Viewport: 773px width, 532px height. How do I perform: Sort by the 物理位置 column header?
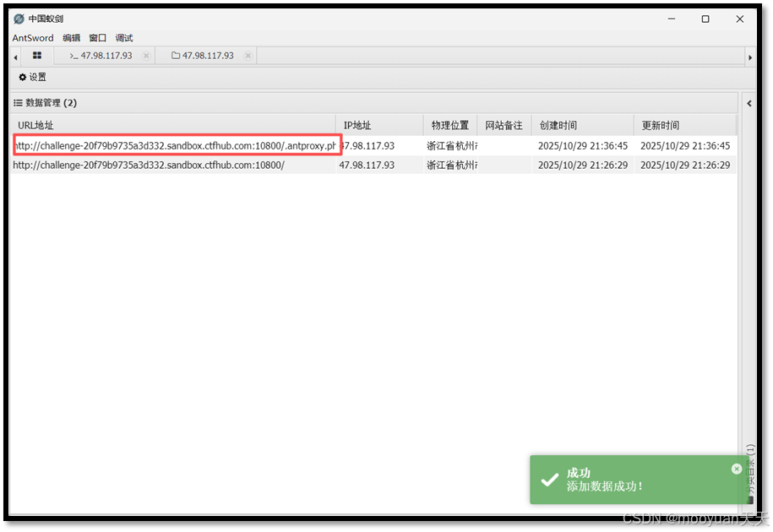coord(450,125)
